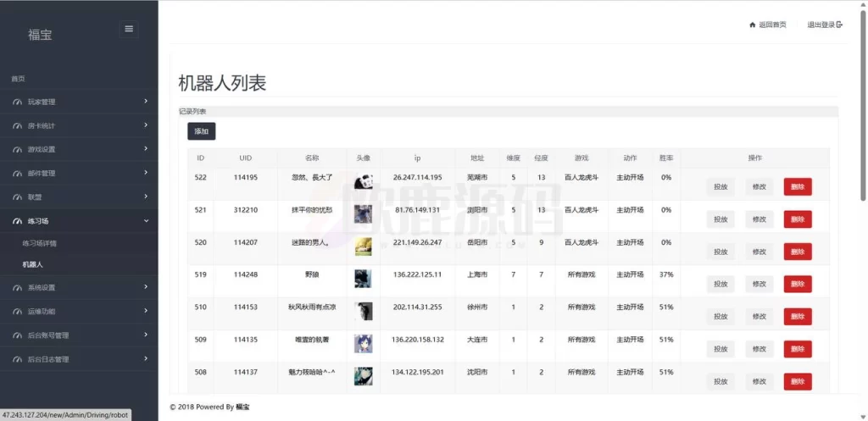Expand 邮件管理 chevron arrow

146,173
